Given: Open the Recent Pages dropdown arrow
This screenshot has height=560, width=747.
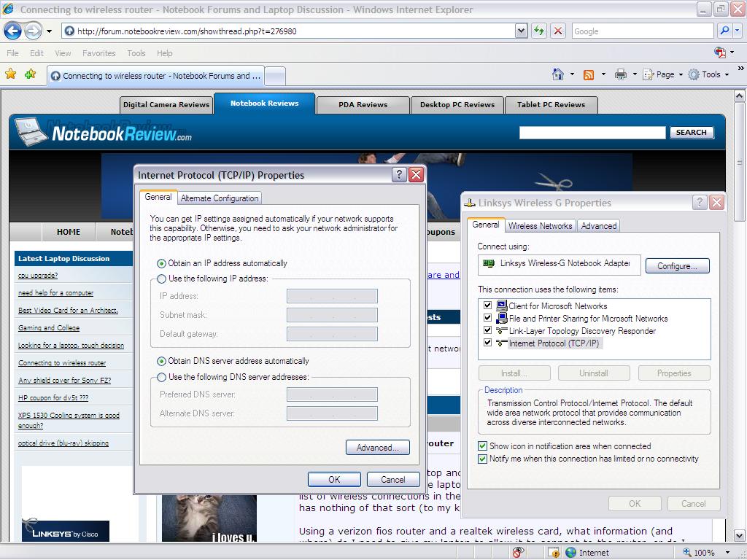Looking at the screenshot, I should (x=49, y=31).
